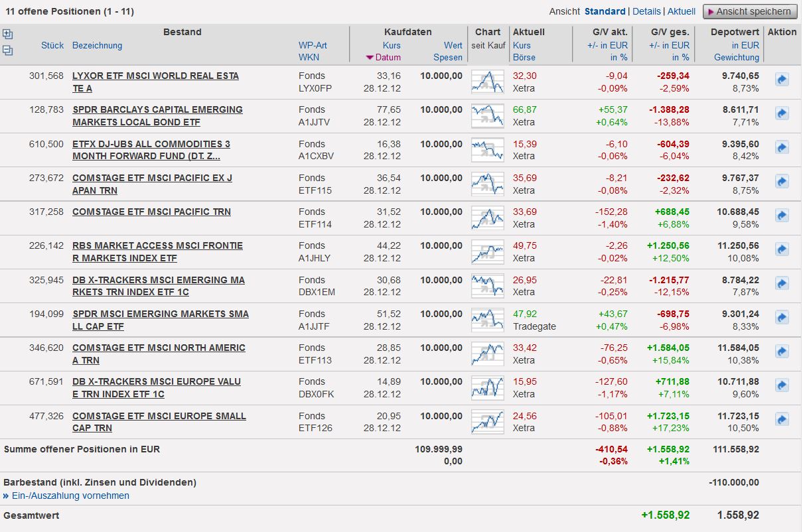
Task: View chart thumbnail for COMSTAGE Pacific ex Japan
Action: [487, 184]
